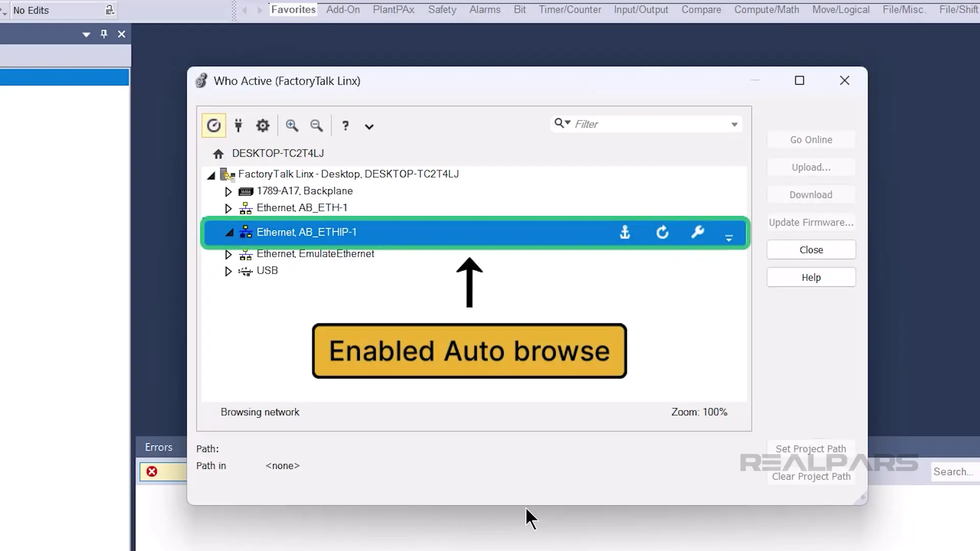Click the Zoom: 100% status text
980x551 pixels.
pos(699,412)
